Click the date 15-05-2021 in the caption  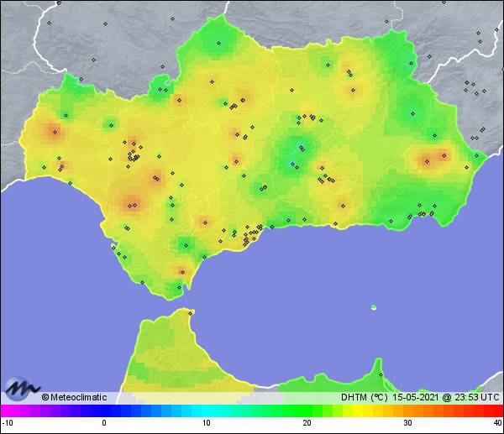tap(415, 397)
